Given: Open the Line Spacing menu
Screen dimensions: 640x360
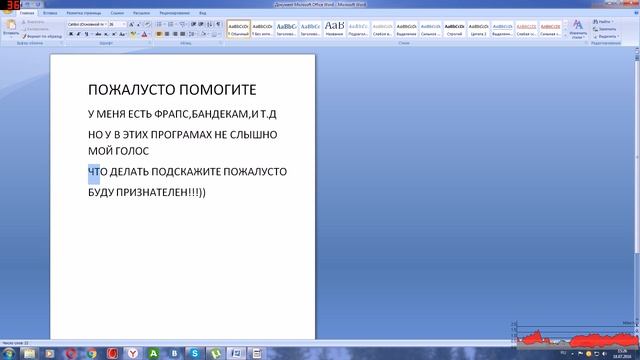Looking at the screenshot, I should point(192,34).
